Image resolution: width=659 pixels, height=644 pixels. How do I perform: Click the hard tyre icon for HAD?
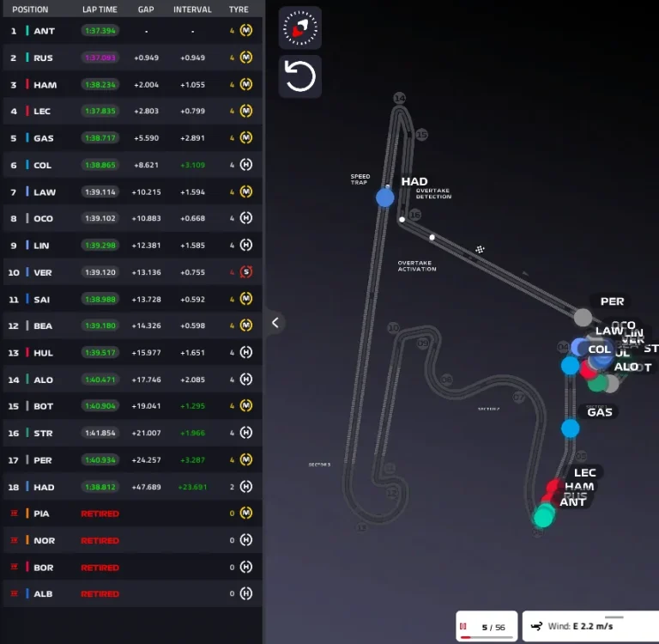click(x=246, y=487)
